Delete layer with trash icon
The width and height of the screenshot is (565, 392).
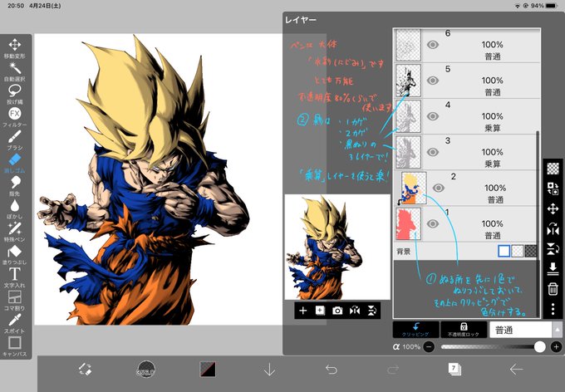(553, 289)
